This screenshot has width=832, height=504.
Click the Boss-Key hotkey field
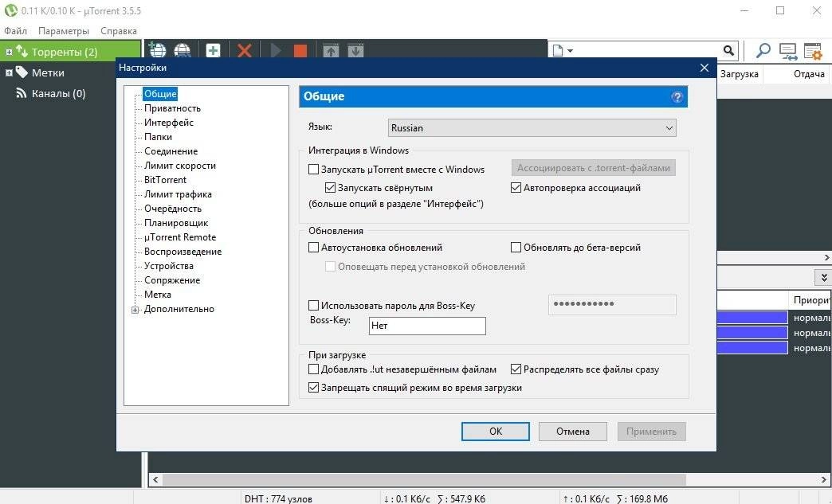pyautogui.click(x=427, y=326)
